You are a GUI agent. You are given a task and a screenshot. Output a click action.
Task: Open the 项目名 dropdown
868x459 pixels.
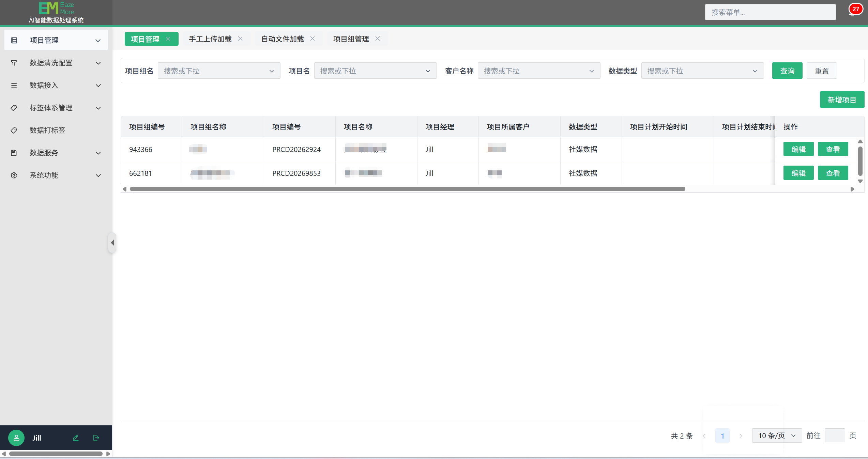375,71
